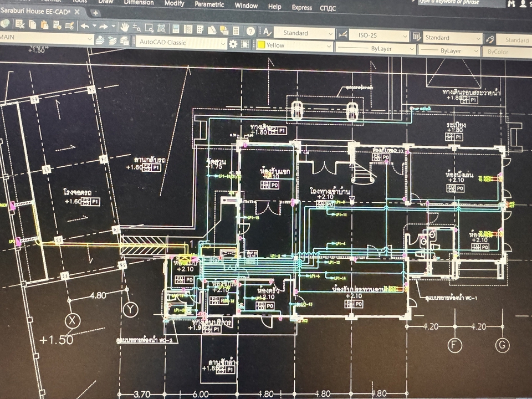532x399 pixels.
Task: Click the Paste from clipboard icon
Action: [x=44, y=25]
